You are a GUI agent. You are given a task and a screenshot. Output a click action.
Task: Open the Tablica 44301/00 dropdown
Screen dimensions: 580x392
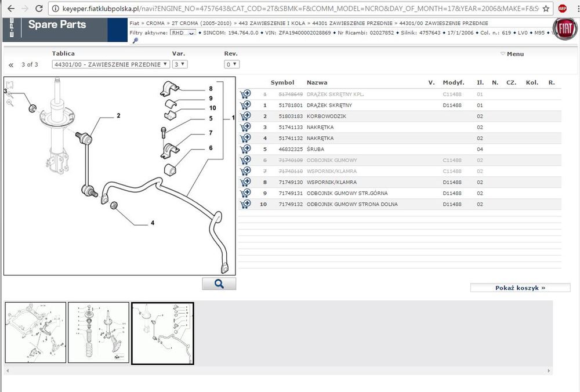(111, 64)
